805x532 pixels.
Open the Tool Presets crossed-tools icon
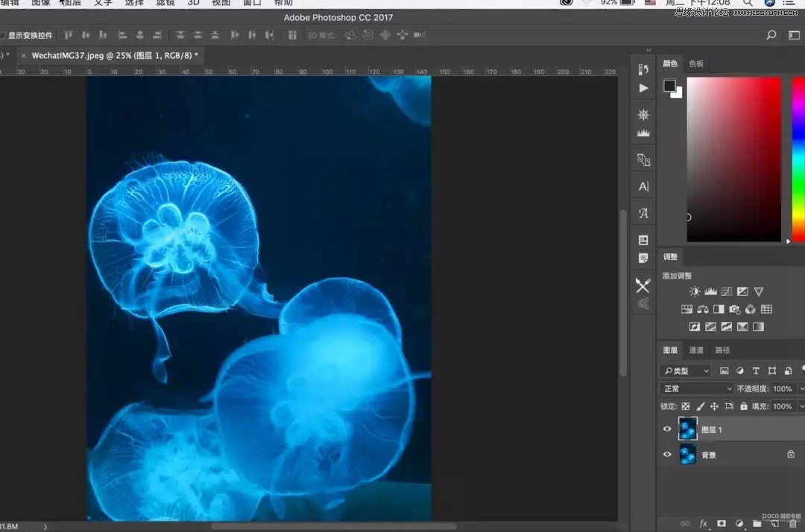point(643,285)
